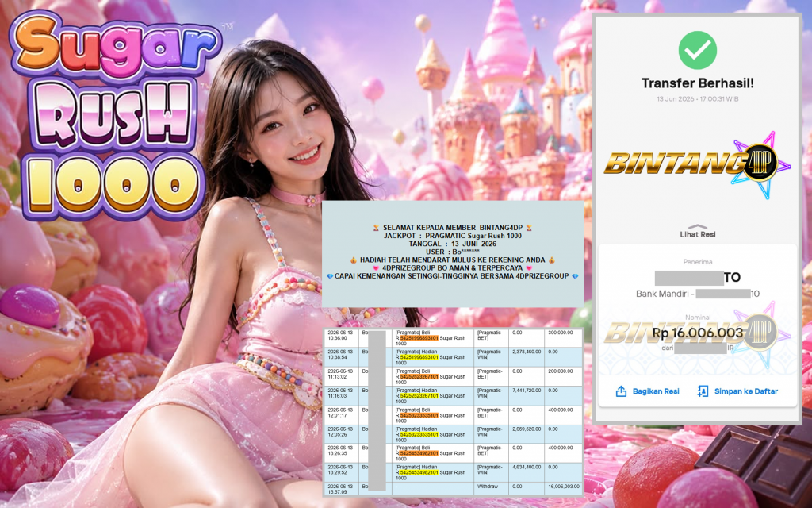
Task: Click the 400,000.00 cell in the 13:26:35 row
Action: pos(563,453)
